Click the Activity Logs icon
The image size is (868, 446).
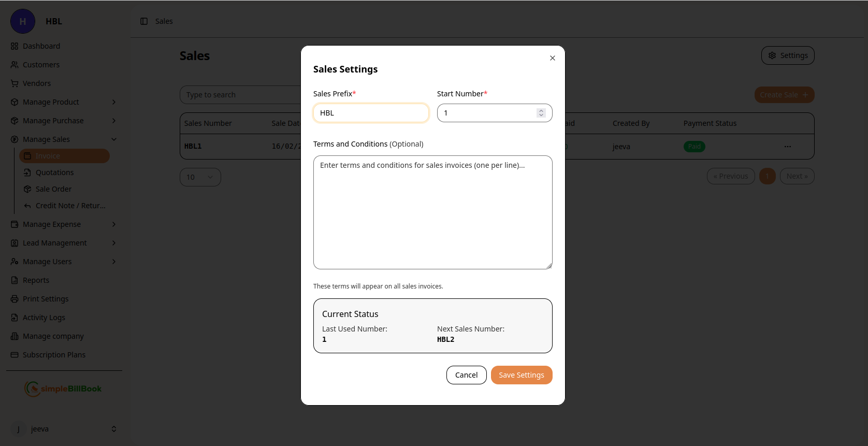point(15,318)
